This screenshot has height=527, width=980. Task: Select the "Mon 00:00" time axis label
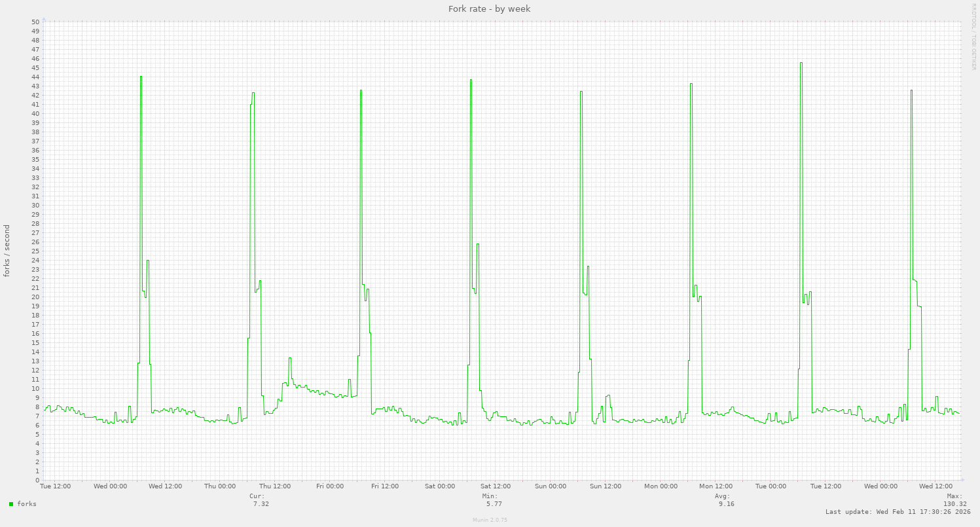[660, 486]
